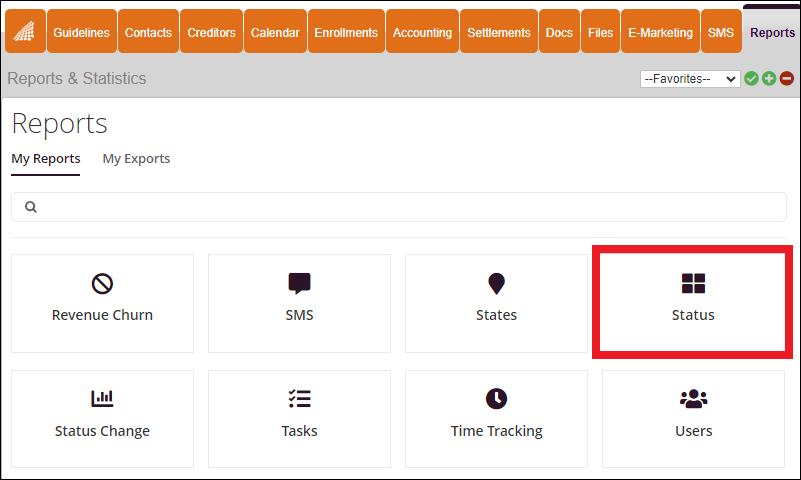Focus the reports search field
The image size is (801, 480).
[398, 207]
